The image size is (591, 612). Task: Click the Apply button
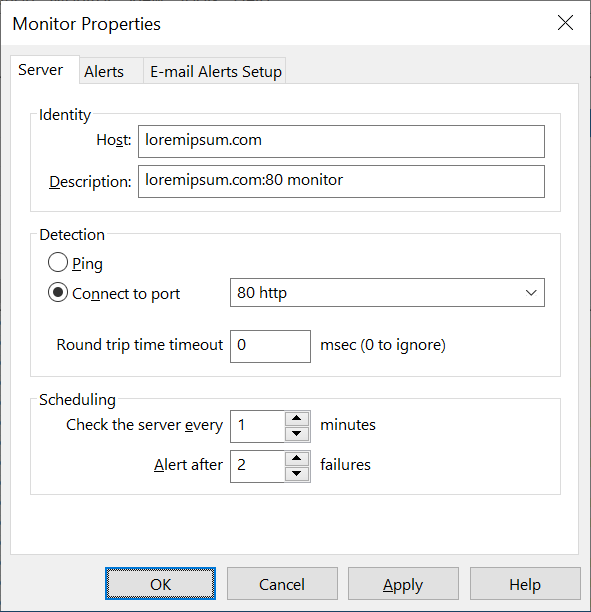click(x=403, y=584)
